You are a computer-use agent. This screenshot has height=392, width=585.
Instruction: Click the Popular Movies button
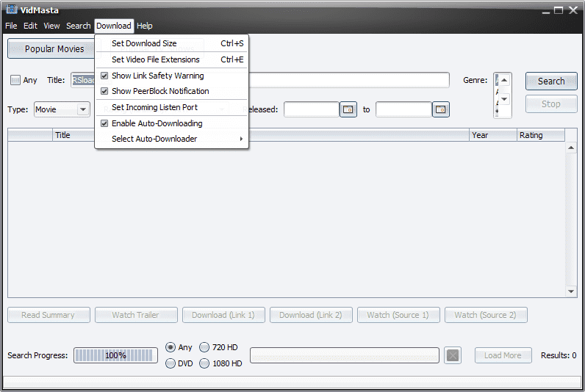point(54,49)
